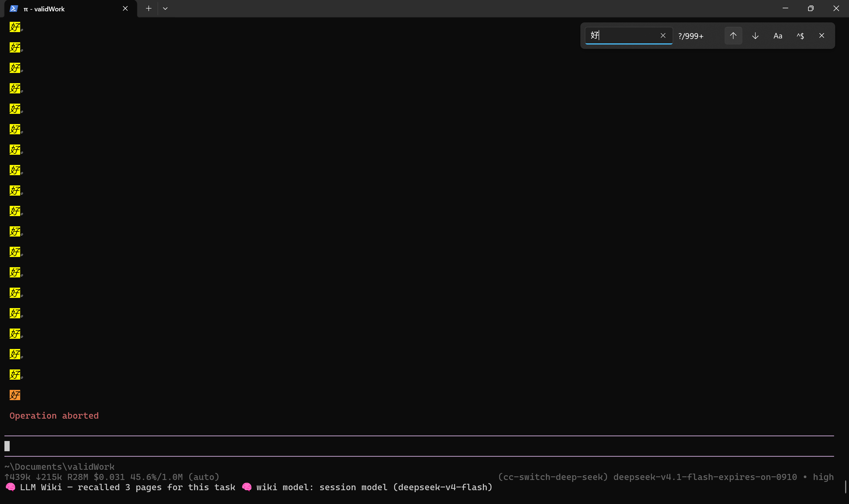Click the orange highlighted current match

coord(15,395)
